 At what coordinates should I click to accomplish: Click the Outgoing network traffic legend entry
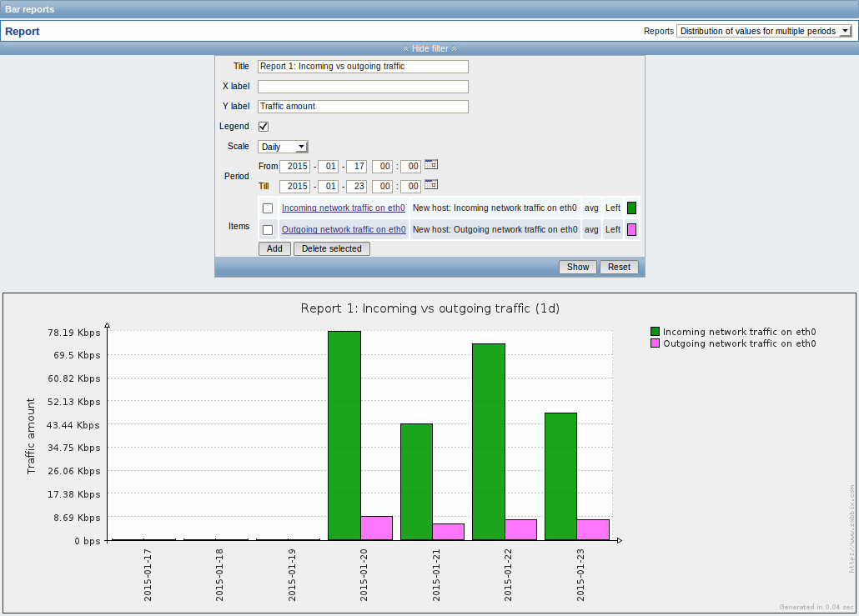(733, 343)
